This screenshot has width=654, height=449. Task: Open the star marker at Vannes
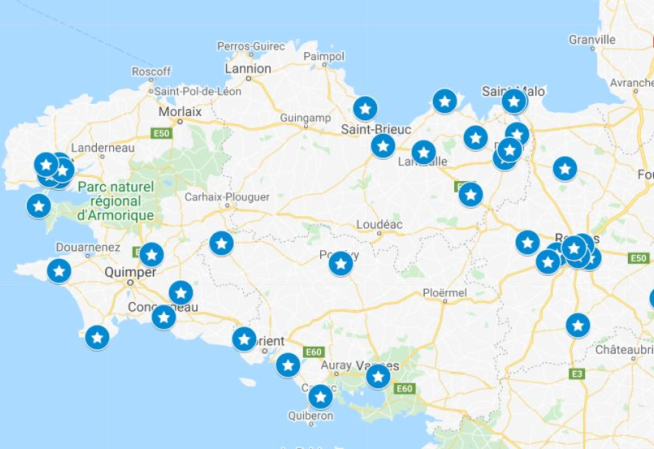(378, 377)
